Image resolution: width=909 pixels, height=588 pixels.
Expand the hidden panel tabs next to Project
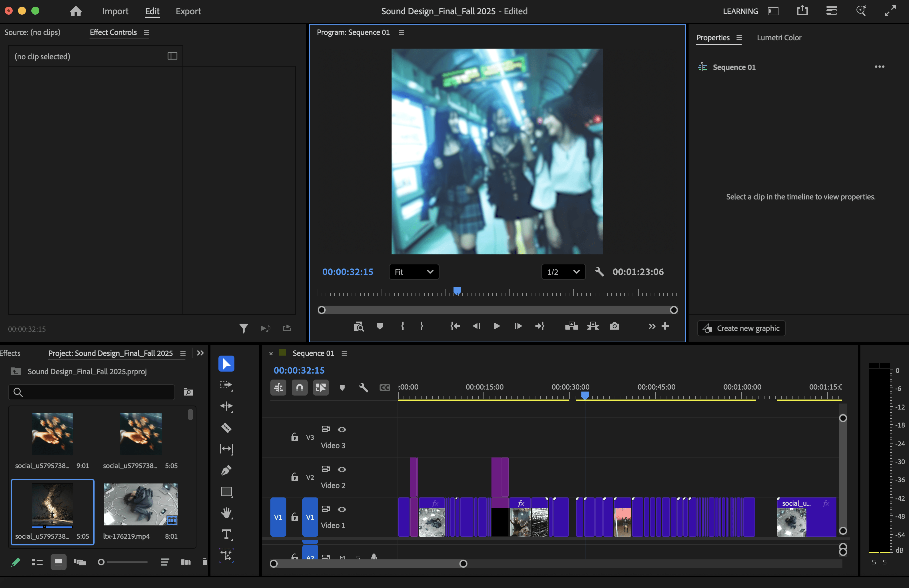tap(200, 353)
